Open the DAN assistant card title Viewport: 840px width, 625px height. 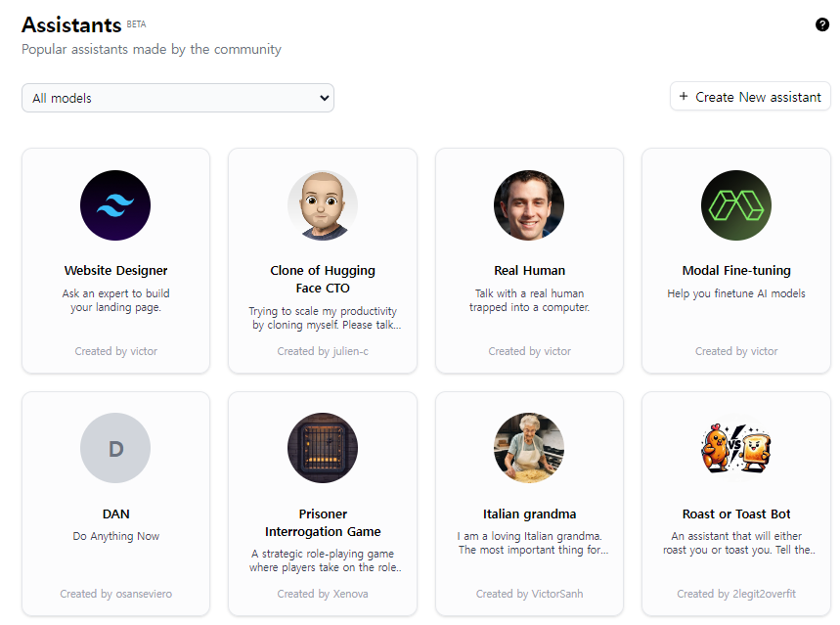click(x=115, y=513)
